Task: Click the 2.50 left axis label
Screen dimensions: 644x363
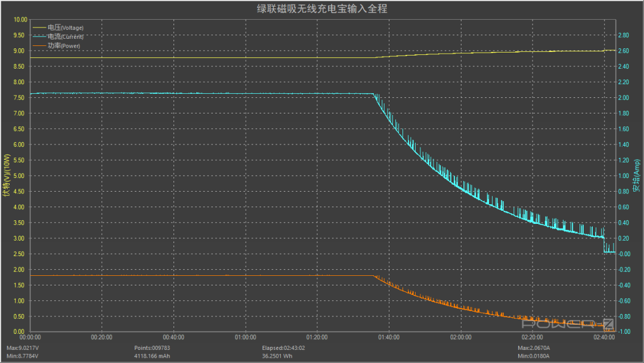Action: click(x=19, y=254)
